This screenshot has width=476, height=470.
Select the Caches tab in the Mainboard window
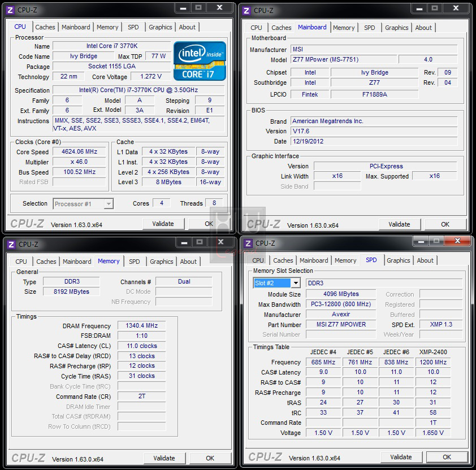click(282, 28)
